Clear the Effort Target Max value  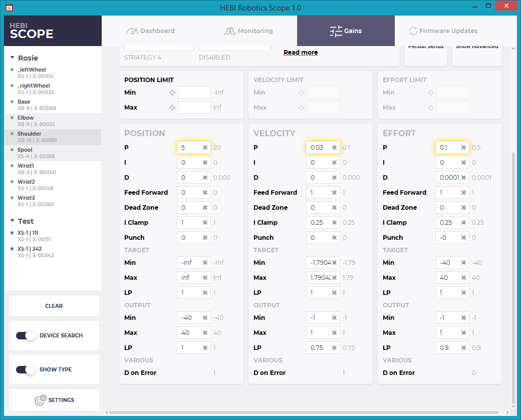[463, 278]
